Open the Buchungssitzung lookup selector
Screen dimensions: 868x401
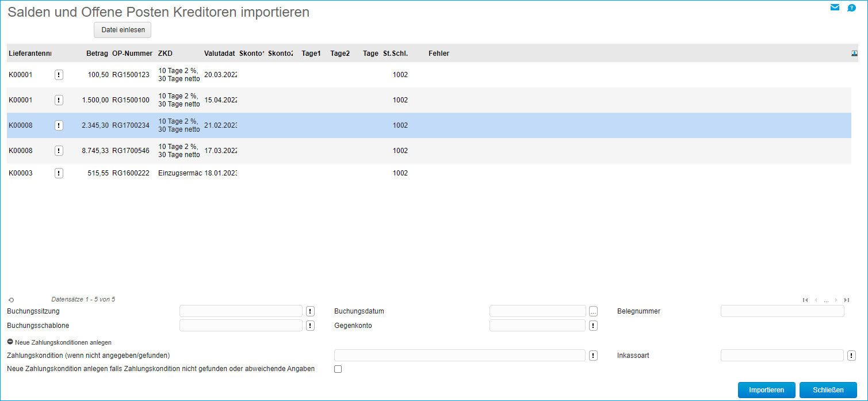310,311
